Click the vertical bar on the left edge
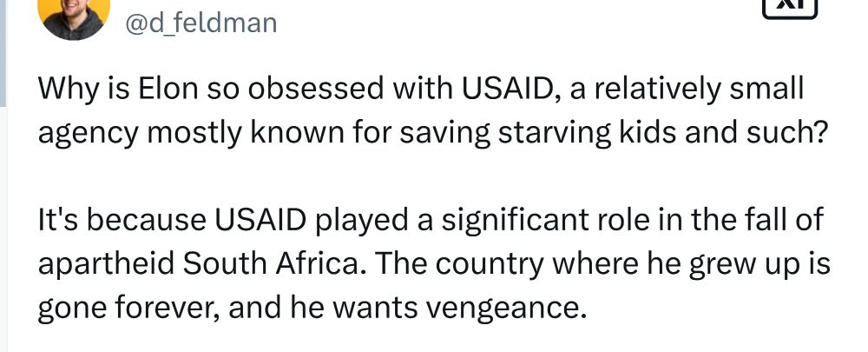Screen dimensions: 868x352 [x=3, y=52]
